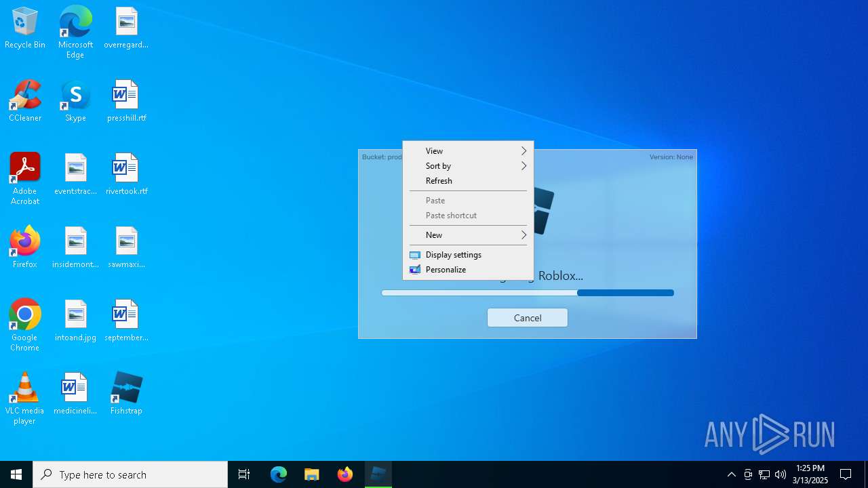Expand the Sort by submenu
The height and width of the screenshot is (488, 868).
468,166
